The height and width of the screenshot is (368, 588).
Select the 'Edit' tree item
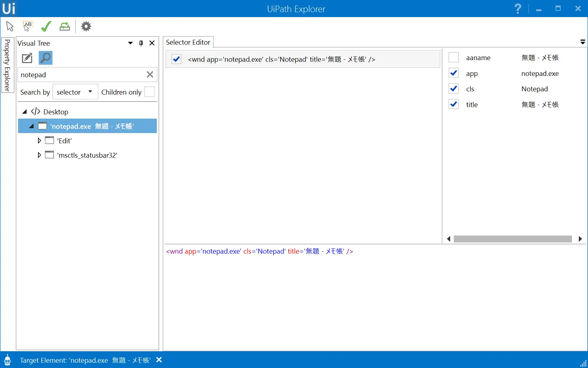pyautogui.click(x=64, y=141)
